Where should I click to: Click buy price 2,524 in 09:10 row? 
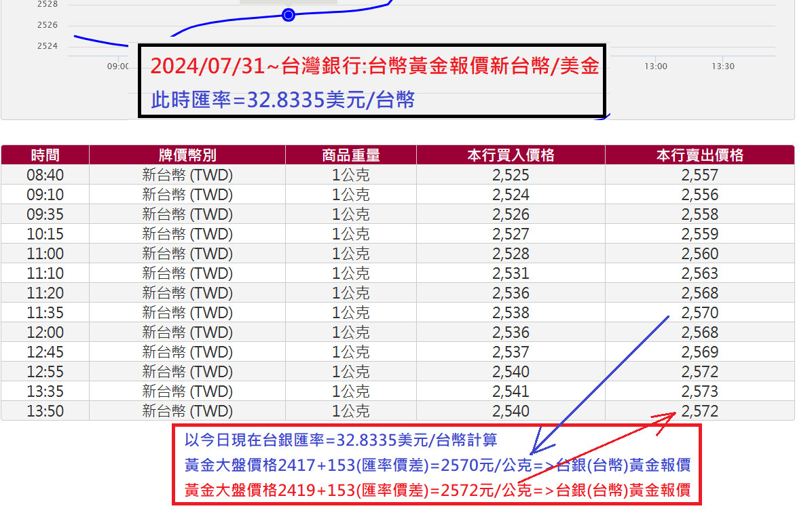click(x=511, y=195)
